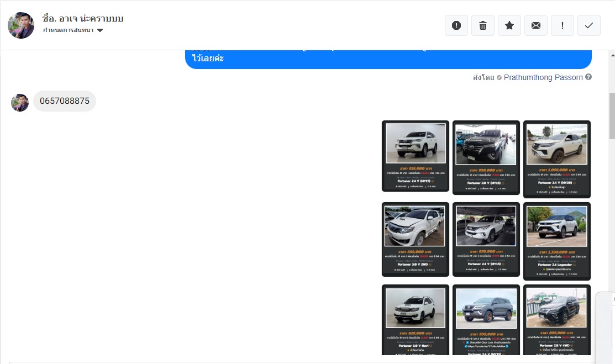Open the Prathumthong Passorn sender link
615x364 pixels.
point(543,77)
